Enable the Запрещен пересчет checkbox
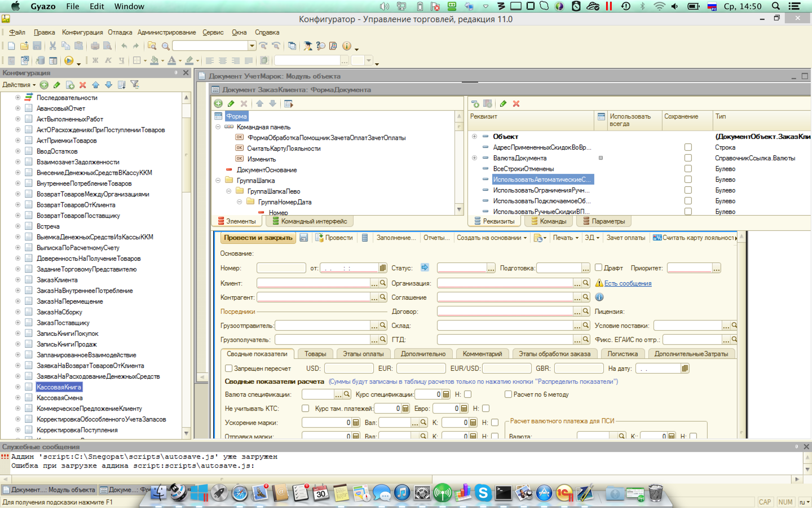 (x=229, y=368)
